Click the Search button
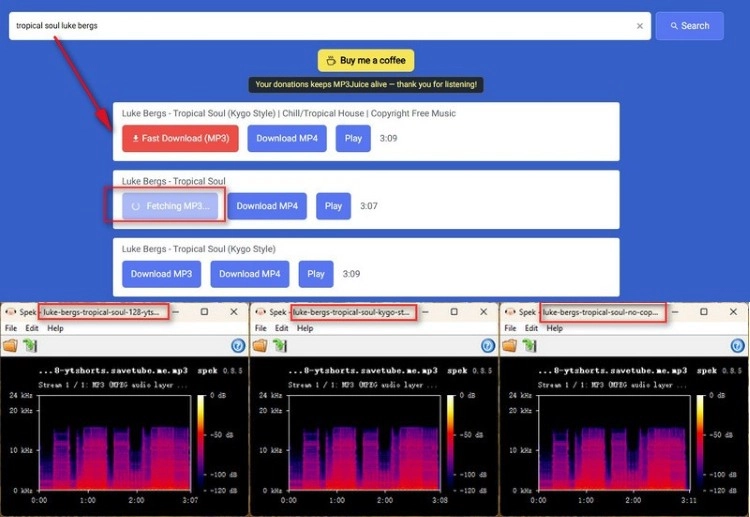The image size is (750, 517). (689, 26)
